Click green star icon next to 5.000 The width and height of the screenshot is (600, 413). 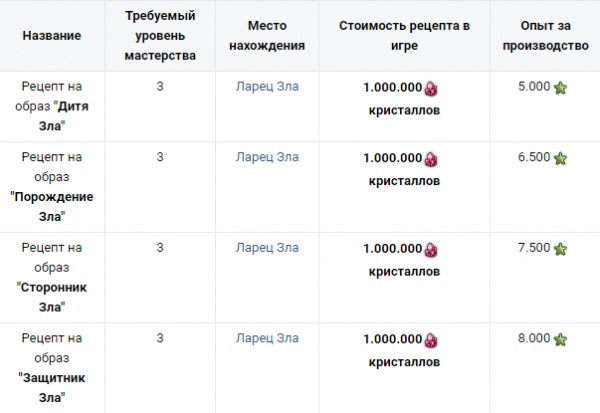click(x=560, y=87)
